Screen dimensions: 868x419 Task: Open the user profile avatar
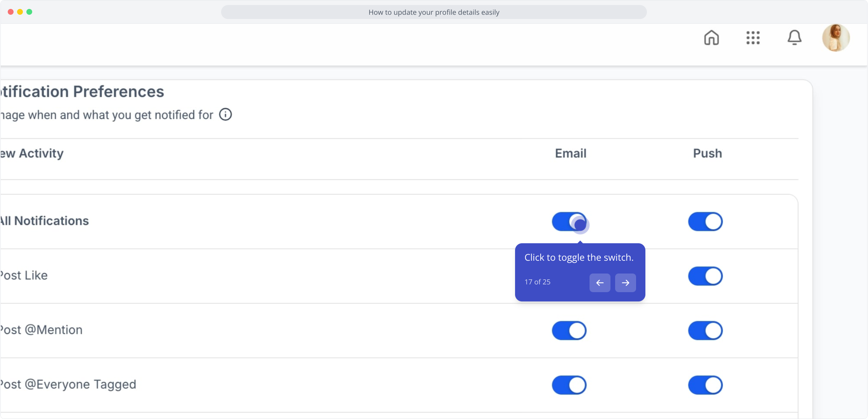pos(836,38)
